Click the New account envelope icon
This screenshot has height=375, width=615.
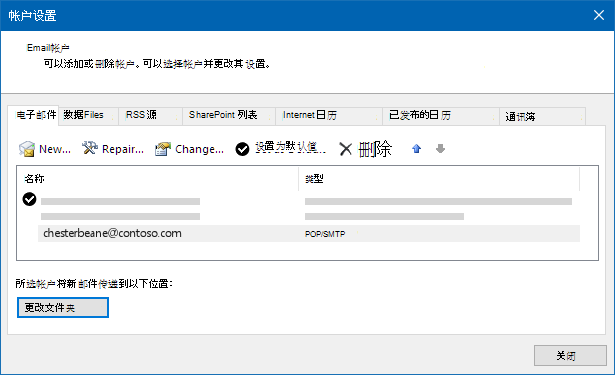click(x=27, y=149)
